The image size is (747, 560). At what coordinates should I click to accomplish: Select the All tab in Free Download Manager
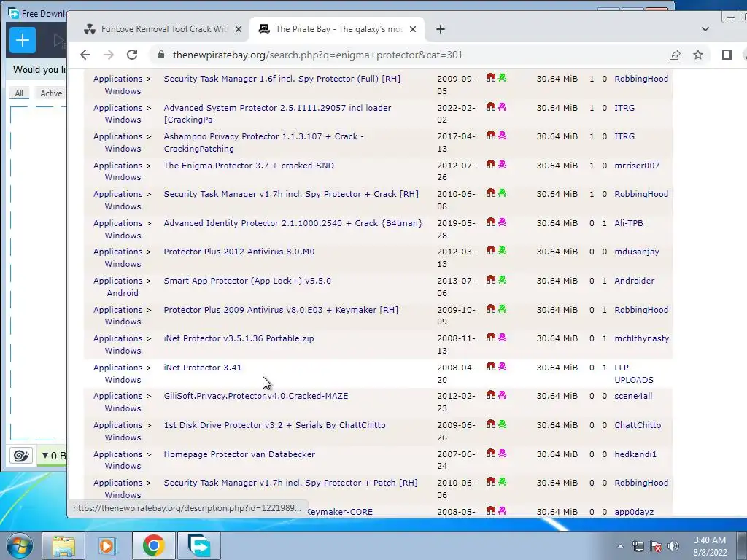(x=19, y=93)
